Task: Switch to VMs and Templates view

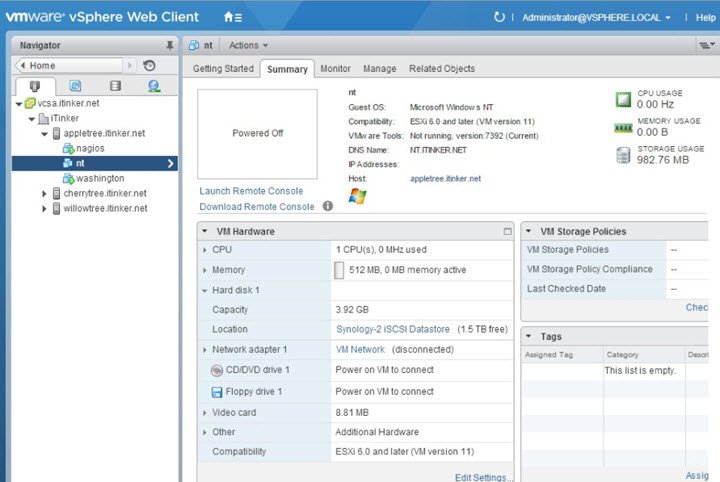Action: [x=75, y=86]
